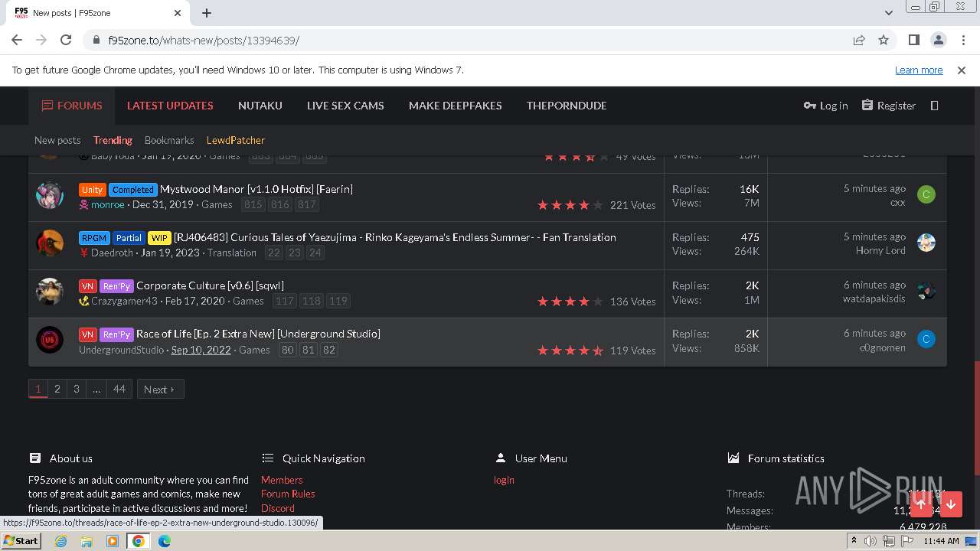The width and height of the screenshot is (980, 551).
Task: Open c0gnomen's profile link
Action: 883,347
